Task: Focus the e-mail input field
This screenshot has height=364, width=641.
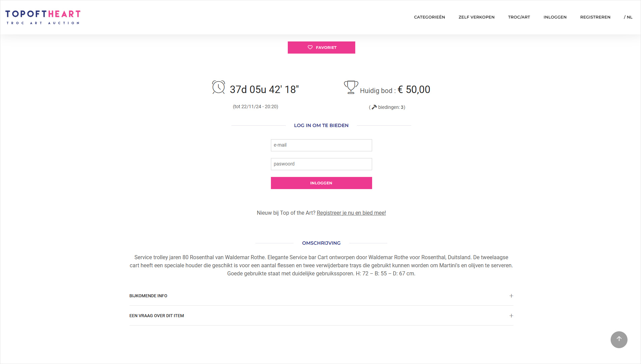Action: click(x=321, y=145)
